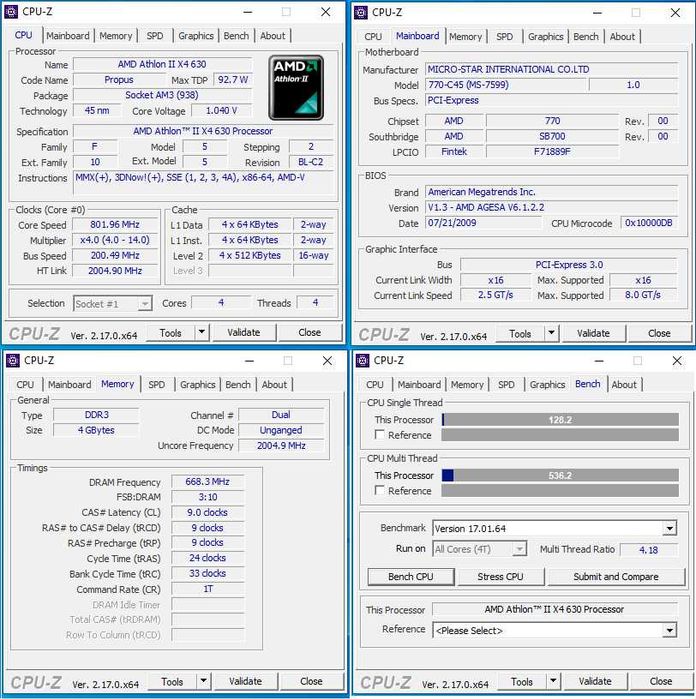Click the Code Name value Propus
696x699 pixels.
point(119,80)
